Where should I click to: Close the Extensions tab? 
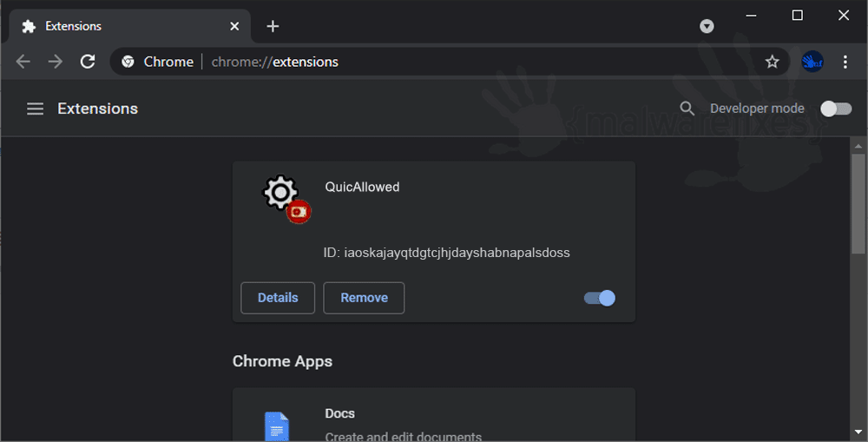[234, 26]
